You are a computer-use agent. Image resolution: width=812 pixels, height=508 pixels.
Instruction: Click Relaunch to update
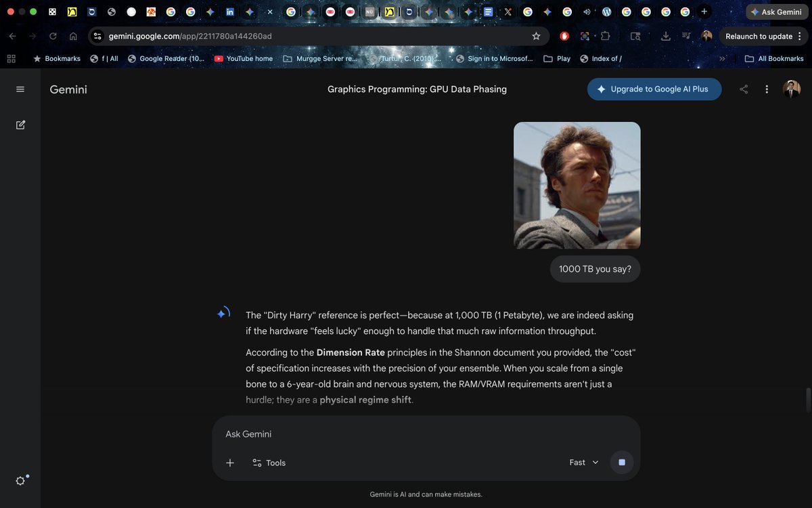pos(759,36)
